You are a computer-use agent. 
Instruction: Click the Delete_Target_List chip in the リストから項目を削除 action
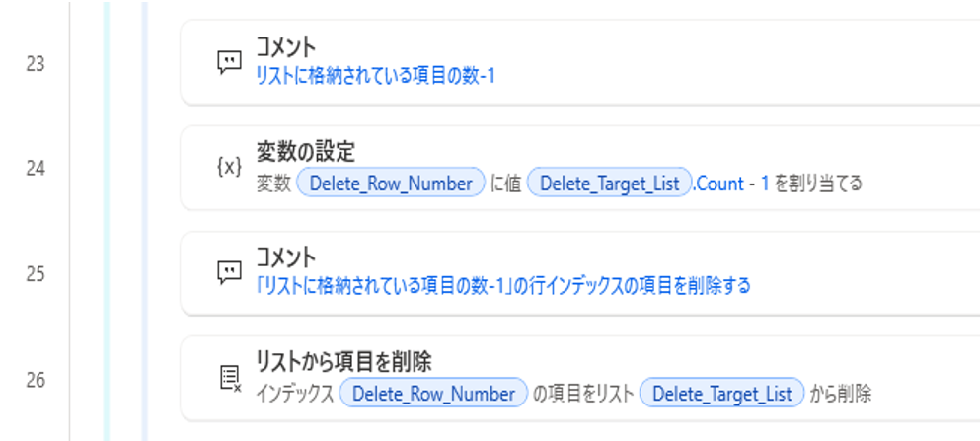(x=721, y=394)
